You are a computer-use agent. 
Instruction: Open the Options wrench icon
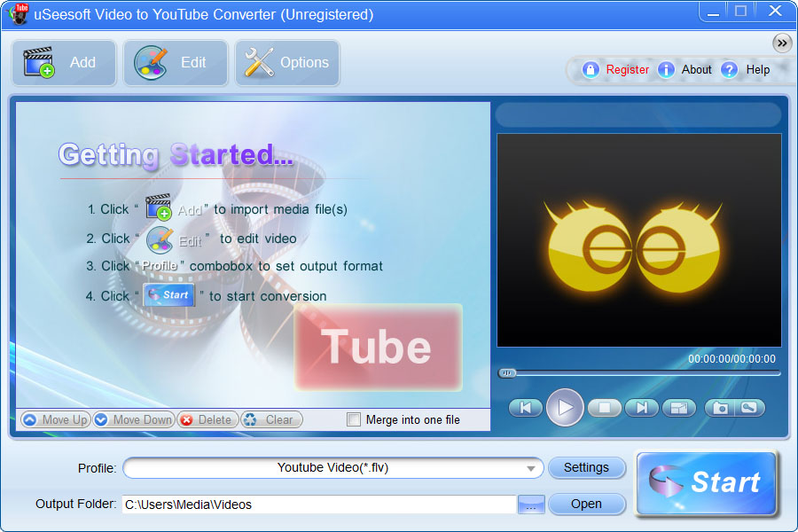coord(287,63)
